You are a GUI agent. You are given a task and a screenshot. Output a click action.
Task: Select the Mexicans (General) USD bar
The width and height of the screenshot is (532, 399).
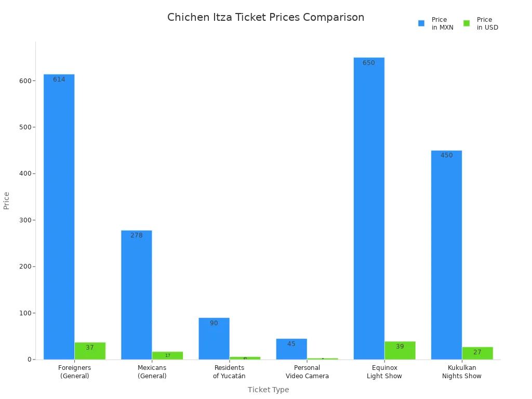pos(167,356)
